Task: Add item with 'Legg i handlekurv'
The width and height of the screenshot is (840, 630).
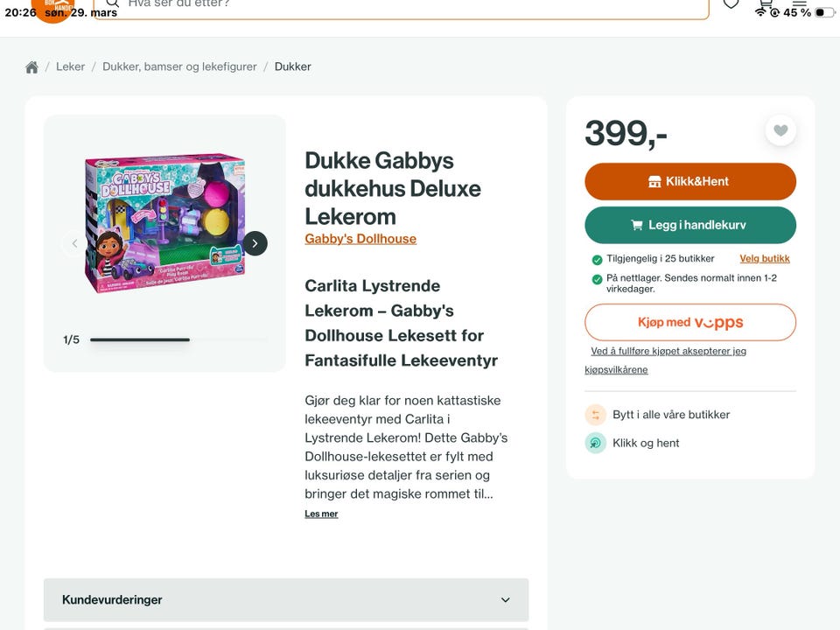Action: 690,225
